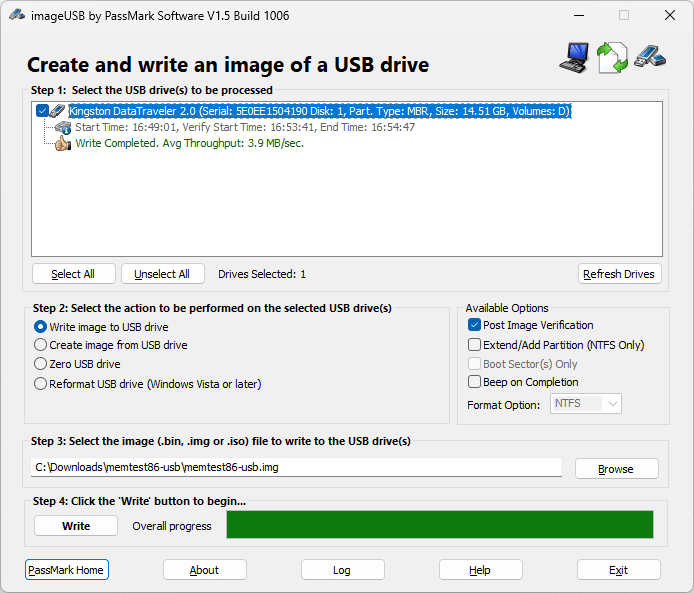Click the Unselect All button
This screenshot has height=593, width=694.
(x=162, y=274)
